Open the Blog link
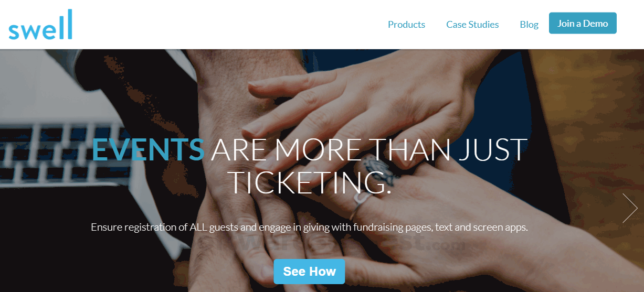 pyautogui.click(x=529, y=25)
